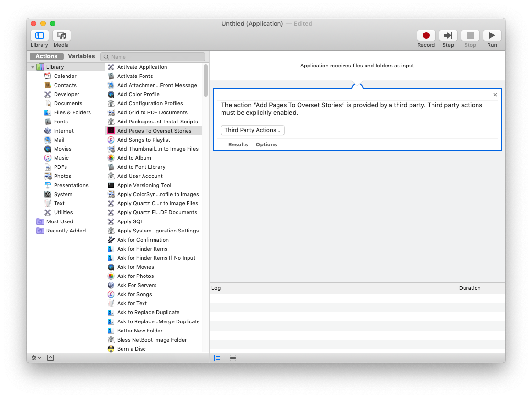Image resolution: width=532 pixels, height=398 pixels.
Task: Select Add Pages To Overset Stories action
Action: (x=154, y=131)
